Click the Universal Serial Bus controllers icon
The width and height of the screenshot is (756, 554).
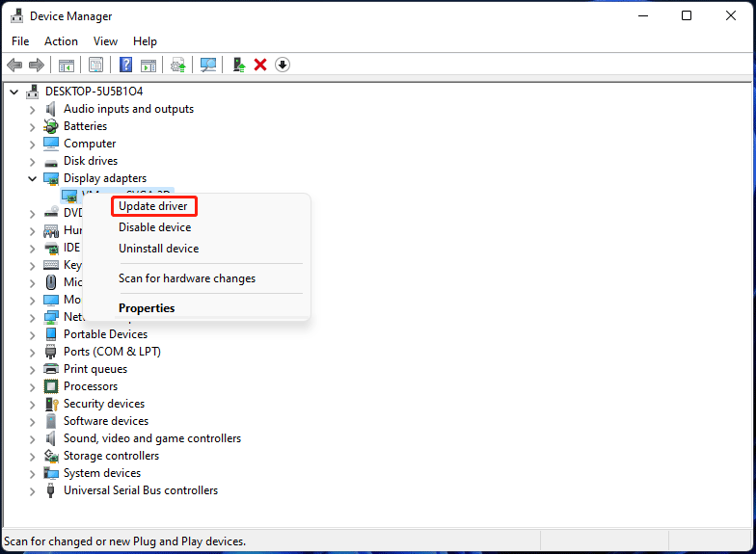[x=50, y=490]
